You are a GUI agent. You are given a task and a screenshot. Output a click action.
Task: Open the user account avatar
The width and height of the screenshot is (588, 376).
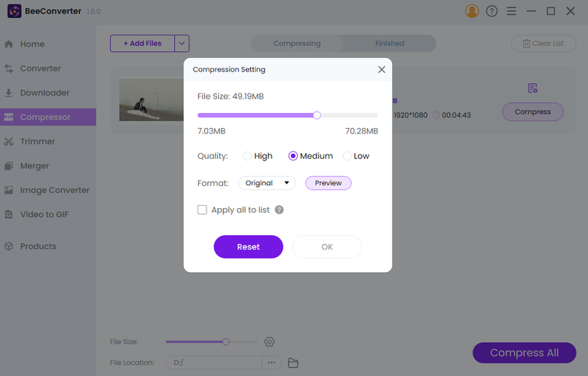(472, 11)
